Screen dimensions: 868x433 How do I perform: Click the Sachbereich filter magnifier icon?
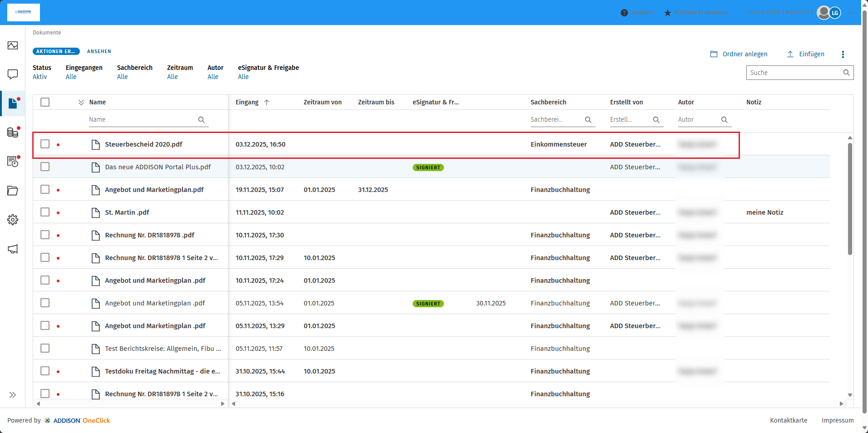[588, 120]
